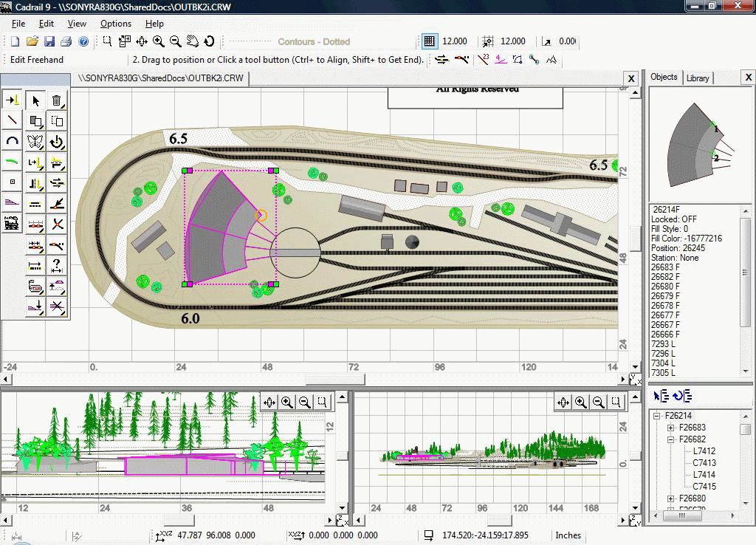
Task: Select the C7415 tree item
Action: click(704, 487)
